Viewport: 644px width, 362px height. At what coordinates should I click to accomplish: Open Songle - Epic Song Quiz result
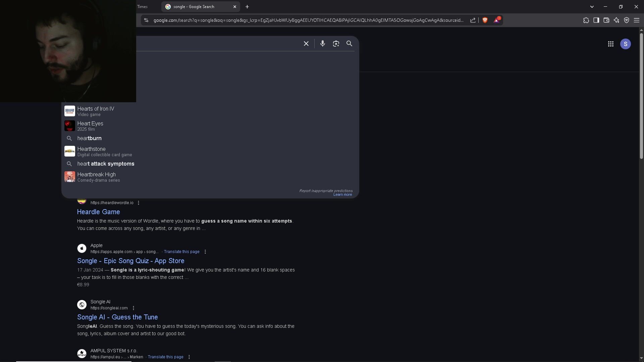click(x=130, y=261)
